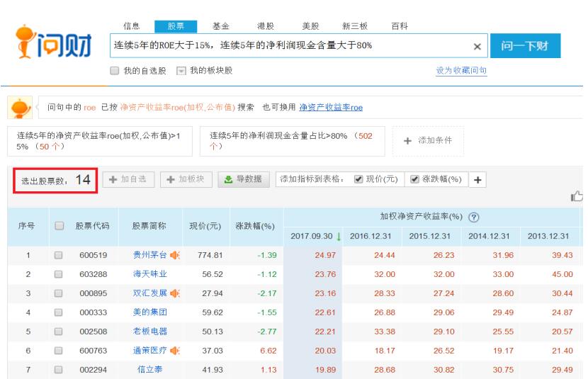Click the 加板块 button
The width and height of the screenshot is (588, 379).
(x=186, y=179)
